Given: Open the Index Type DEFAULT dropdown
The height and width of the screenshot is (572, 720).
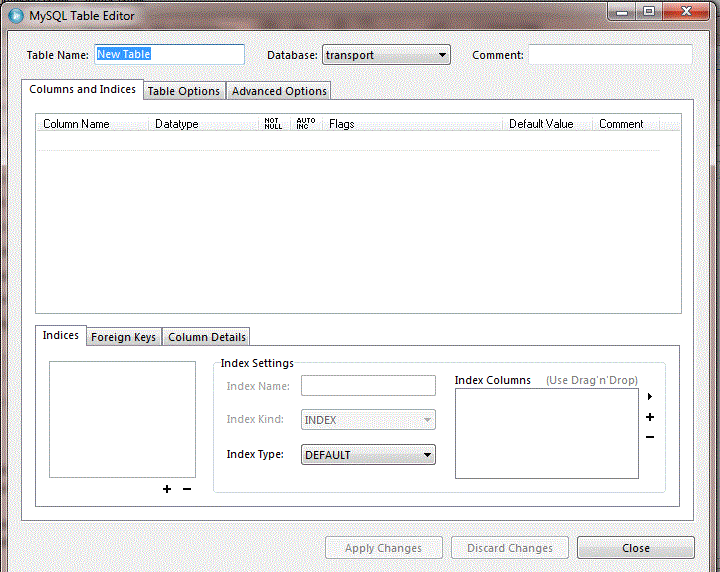Looking at the screenshot, I should click(368, 454).
